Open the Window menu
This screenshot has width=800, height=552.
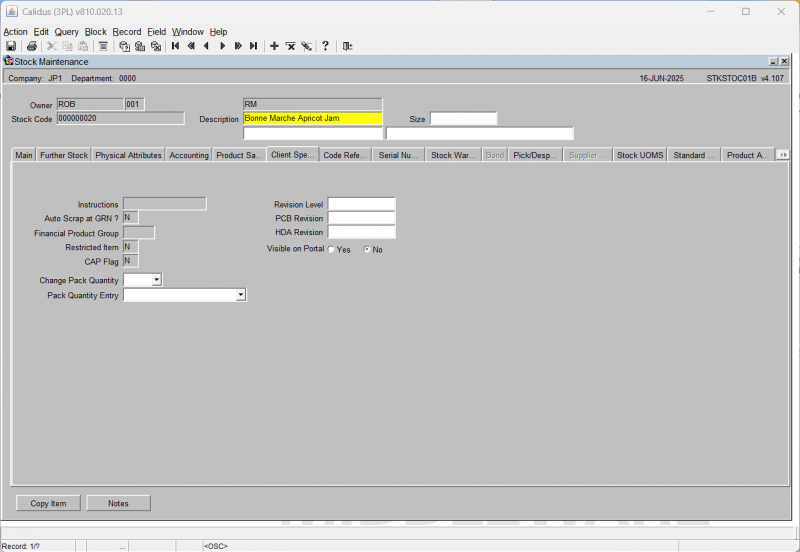(188, 32)
